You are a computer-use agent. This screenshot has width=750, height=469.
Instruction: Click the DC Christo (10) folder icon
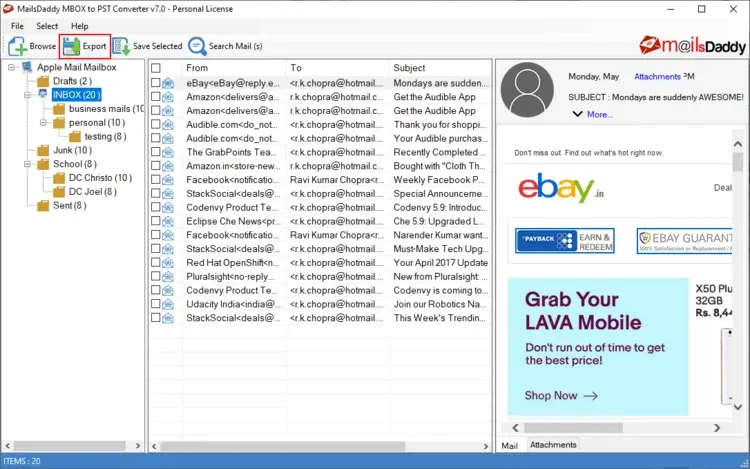59,178
